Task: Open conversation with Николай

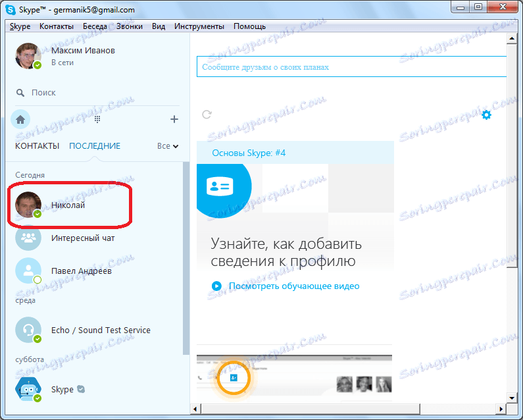Action: pos(95,205)
